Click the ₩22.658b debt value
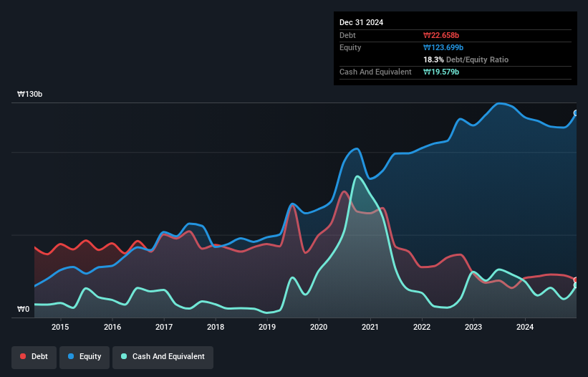Viewport: 588px width, 377px height. click(x=441, y=35)
